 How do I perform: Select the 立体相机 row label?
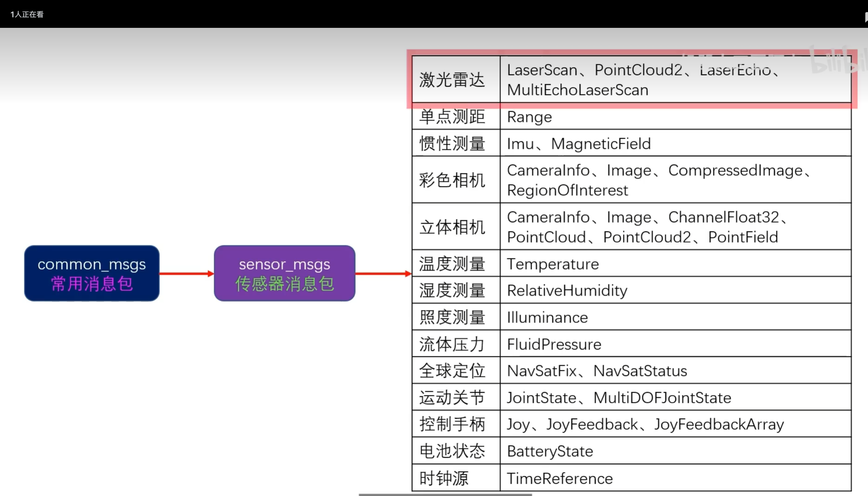452,227
